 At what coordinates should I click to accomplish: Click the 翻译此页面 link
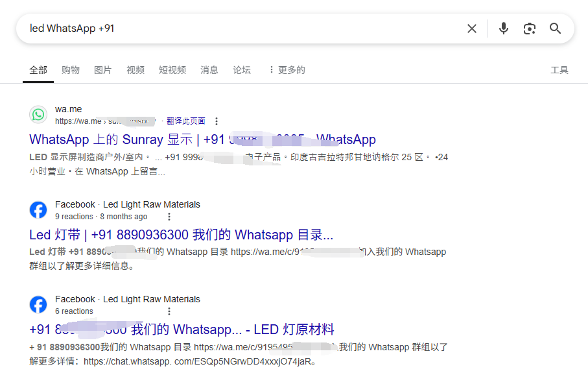[x=186, y=121]
